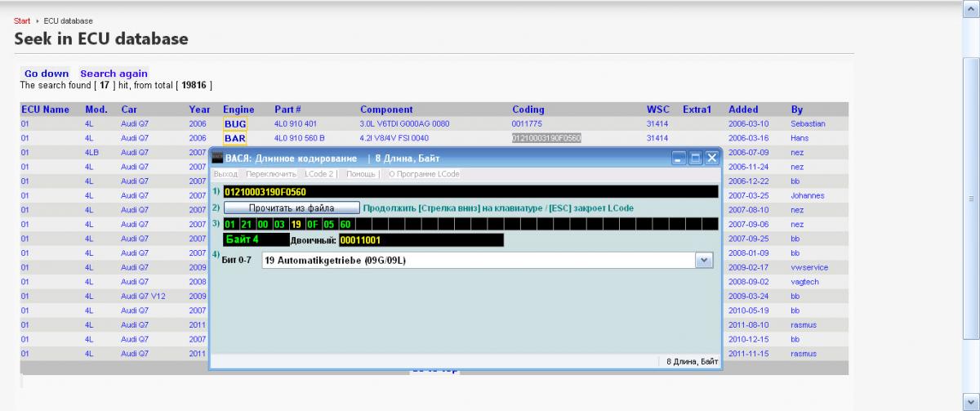Click the scrollbar down arrow
The image size is (980, 411).
click(x=973, y=403)
